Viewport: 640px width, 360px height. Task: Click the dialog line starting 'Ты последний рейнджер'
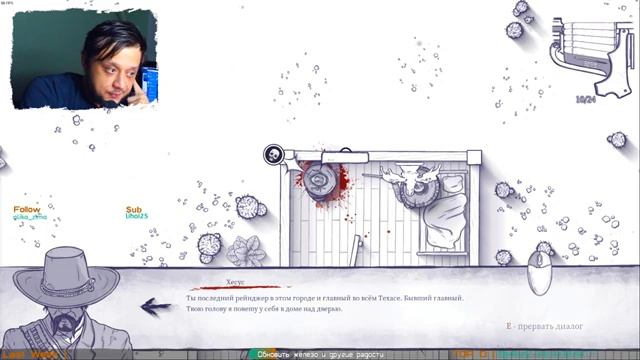[325, 298]
